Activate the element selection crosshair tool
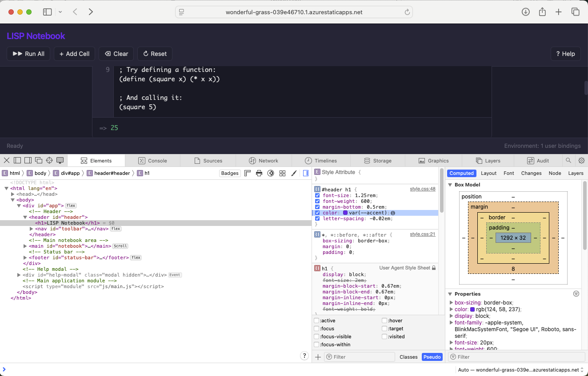This screenshot has width=588, height=376. 49,161
